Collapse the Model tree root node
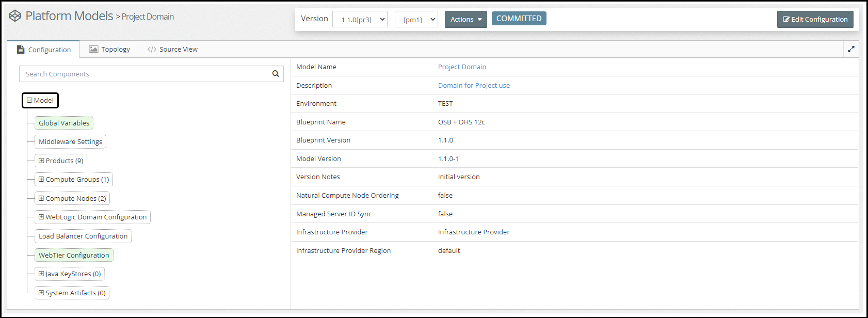868x318 pixels. point(29,101)
